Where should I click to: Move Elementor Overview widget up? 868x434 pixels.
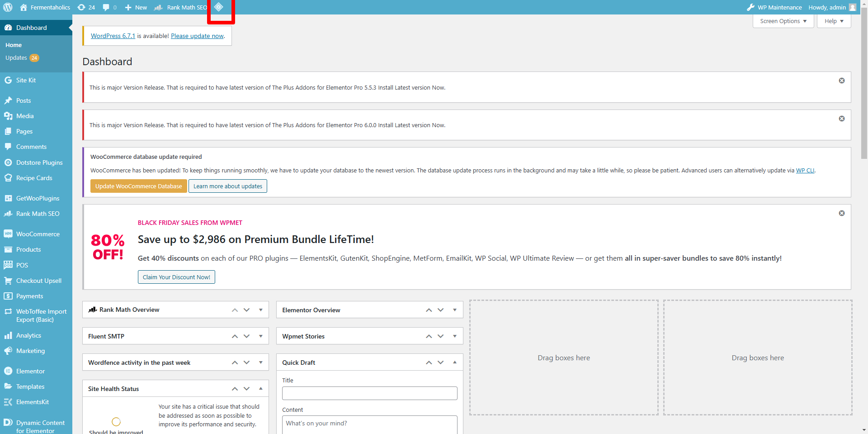[x=429, y=310]
